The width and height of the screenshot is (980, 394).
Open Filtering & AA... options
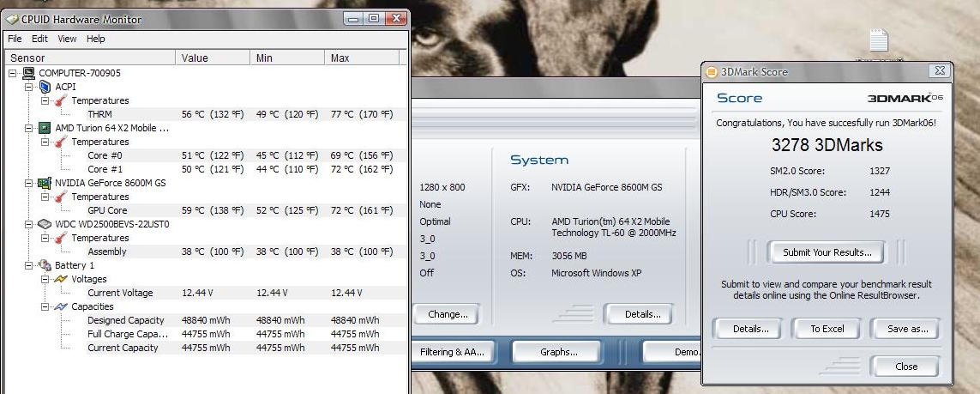tap(452, 352)
